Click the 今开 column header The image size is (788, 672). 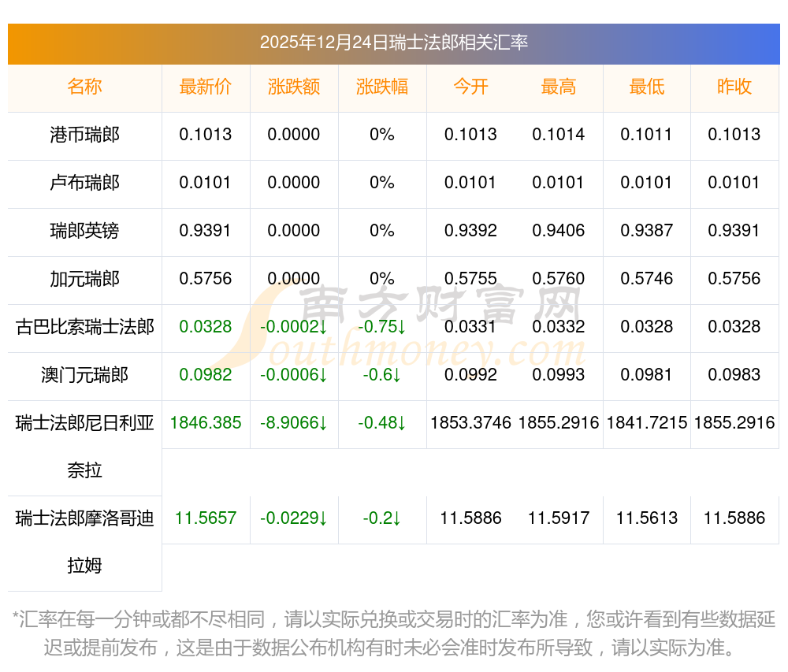(470, 87)
